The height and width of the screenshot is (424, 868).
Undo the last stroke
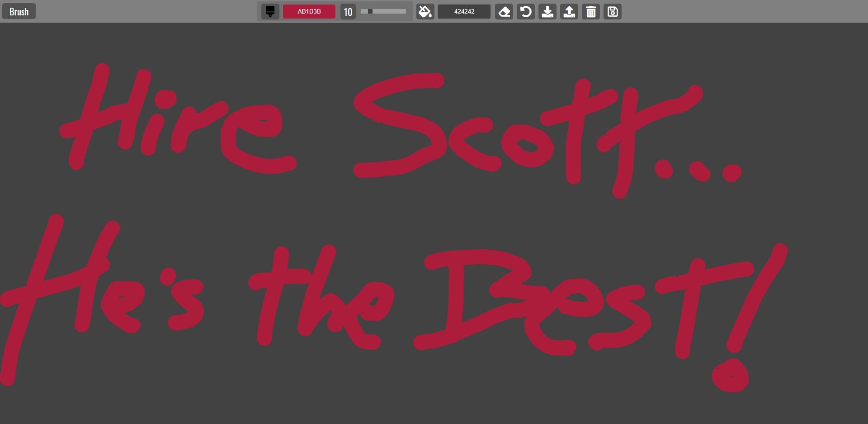pyautogui.click(x=526, y=11)
